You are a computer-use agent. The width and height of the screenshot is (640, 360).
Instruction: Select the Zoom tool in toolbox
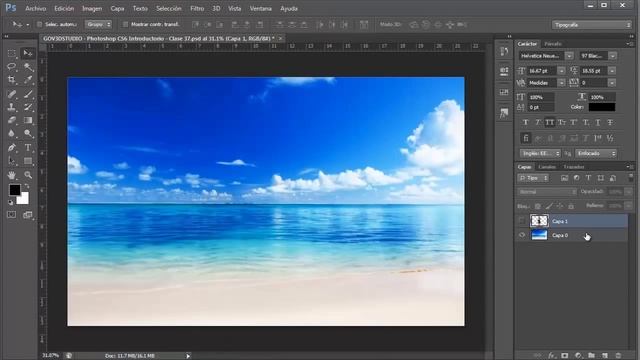tap(28, 175)
